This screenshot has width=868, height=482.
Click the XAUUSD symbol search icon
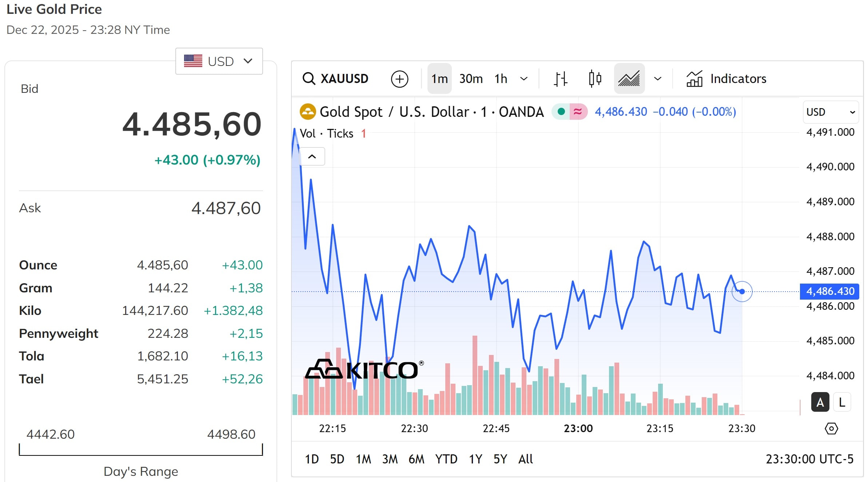[x=309, y=79]
